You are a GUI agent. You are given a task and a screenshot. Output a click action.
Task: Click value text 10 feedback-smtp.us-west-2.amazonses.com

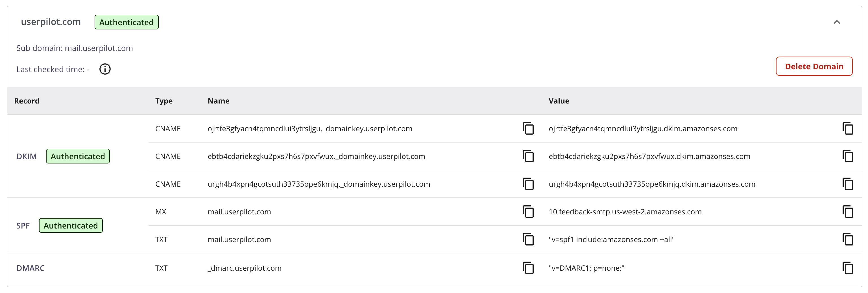coord(625,212)
